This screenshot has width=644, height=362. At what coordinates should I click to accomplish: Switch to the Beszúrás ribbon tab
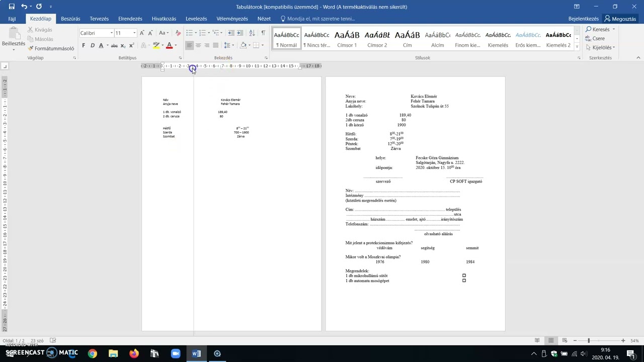pos(70,19)
